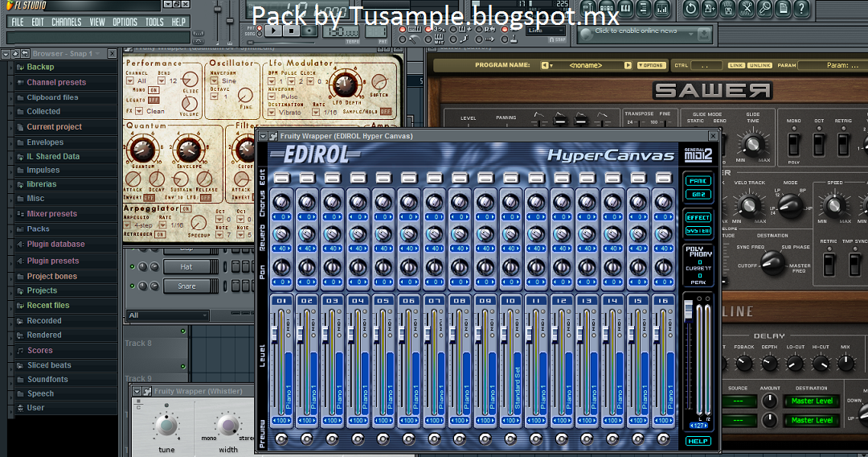Open the TOOLS menu
The height and width of the screenshot is (457, 868).
(154, 23)
